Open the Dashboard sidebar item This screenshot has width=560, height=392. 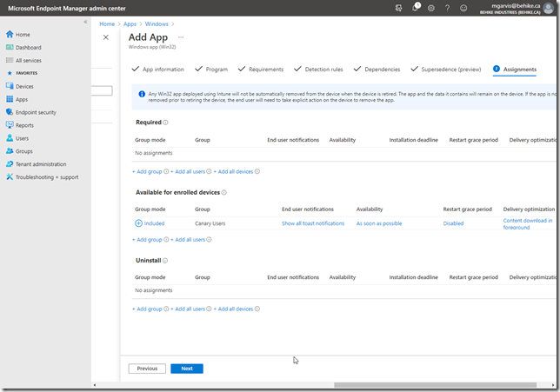coord(28,47)
